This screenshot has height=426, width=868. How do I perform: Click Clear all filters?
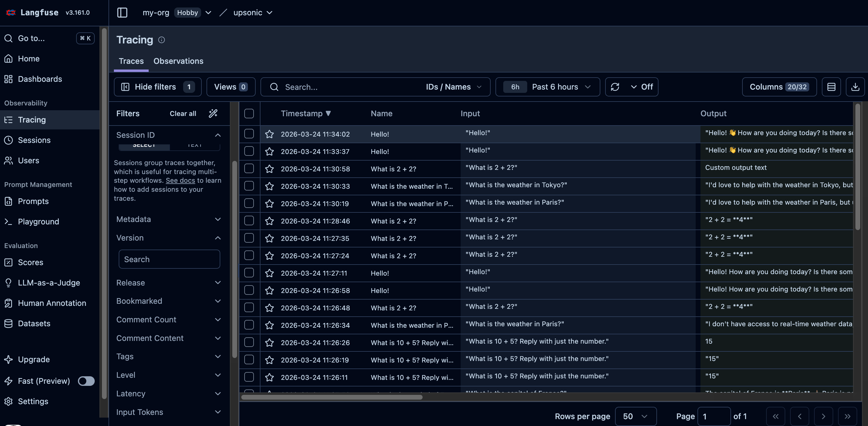tap(183, 114)
